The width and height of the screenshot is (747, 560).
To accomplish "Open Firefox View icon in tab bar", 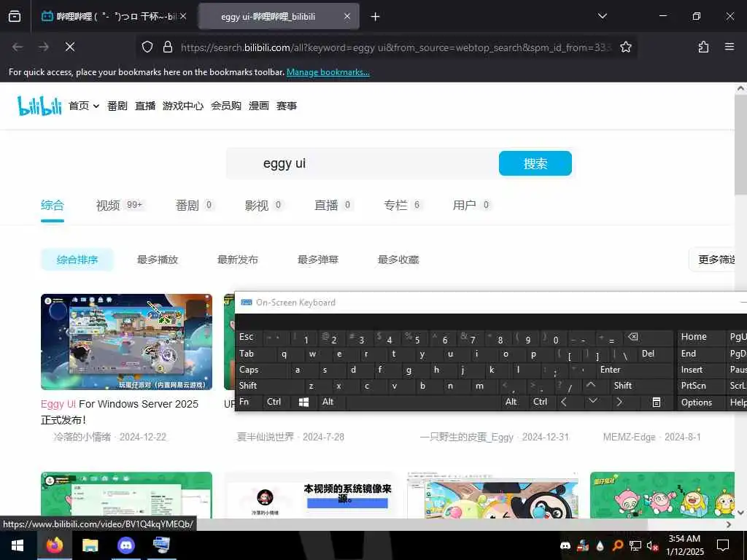I will coord(15,16).
